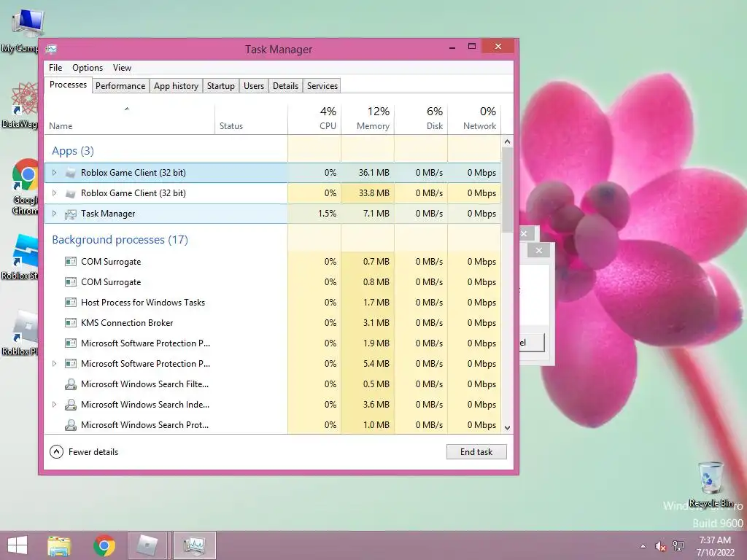Screen dimensions: 747x560
Task: Click the network tray icon
Action: coord(678,546)
